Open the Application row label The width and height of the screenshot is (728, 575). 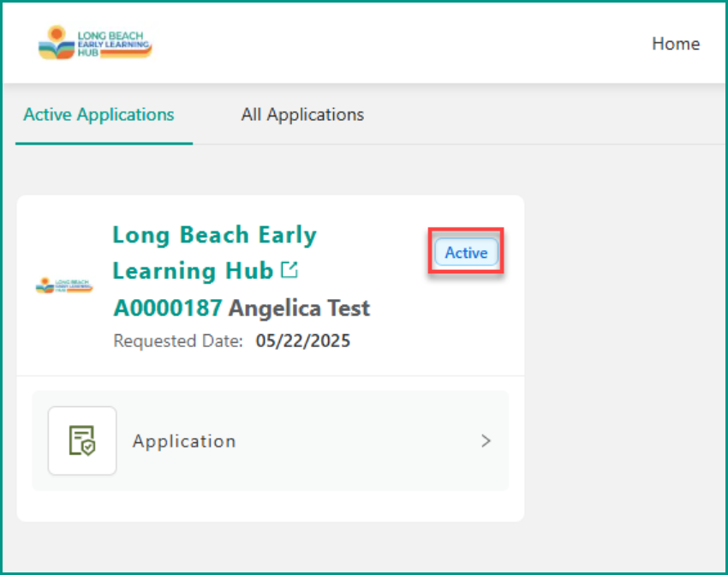(x=184, y=440)
